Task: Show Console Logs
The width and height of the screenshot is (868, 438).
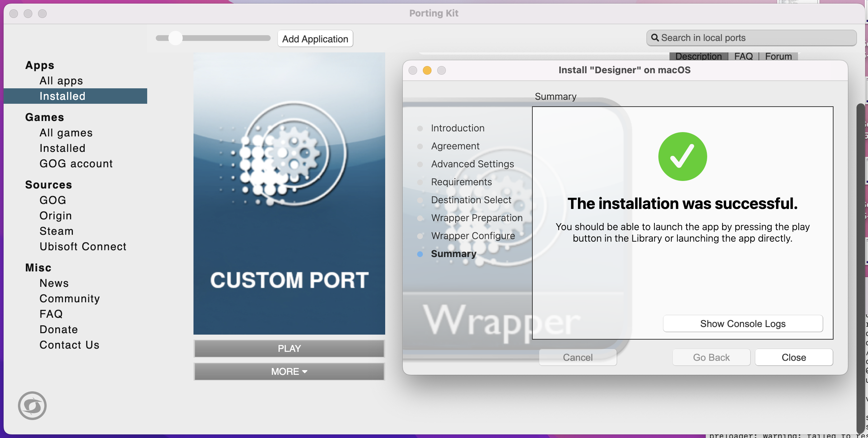Action: (743, 323)
